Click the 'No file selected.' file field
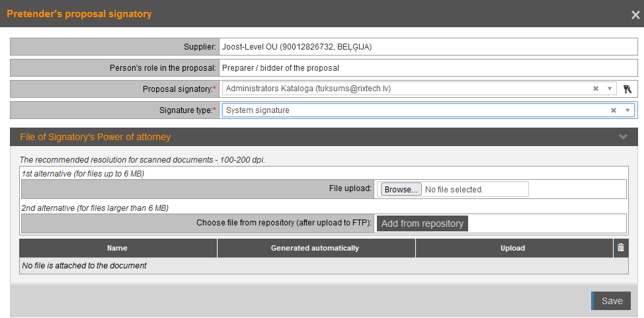This screenshot has width=644, height=318. (475, 189)
